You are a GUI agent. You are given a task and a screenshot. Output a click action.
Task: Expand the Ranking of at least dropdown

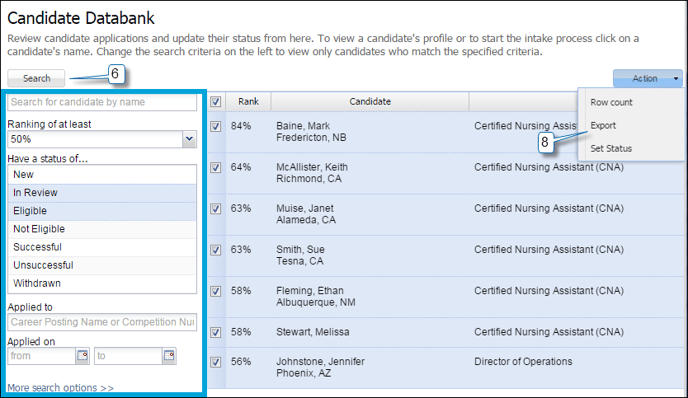(189, 139)
